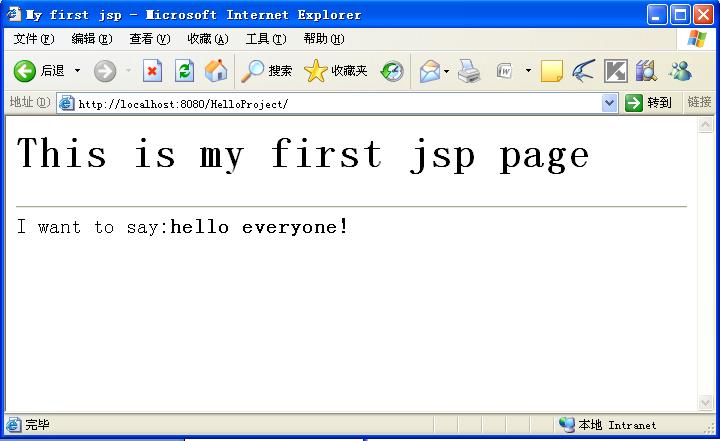Click the 转到 Go button
This screenshot has height=441, width=720.
click(x=648, y=103)
